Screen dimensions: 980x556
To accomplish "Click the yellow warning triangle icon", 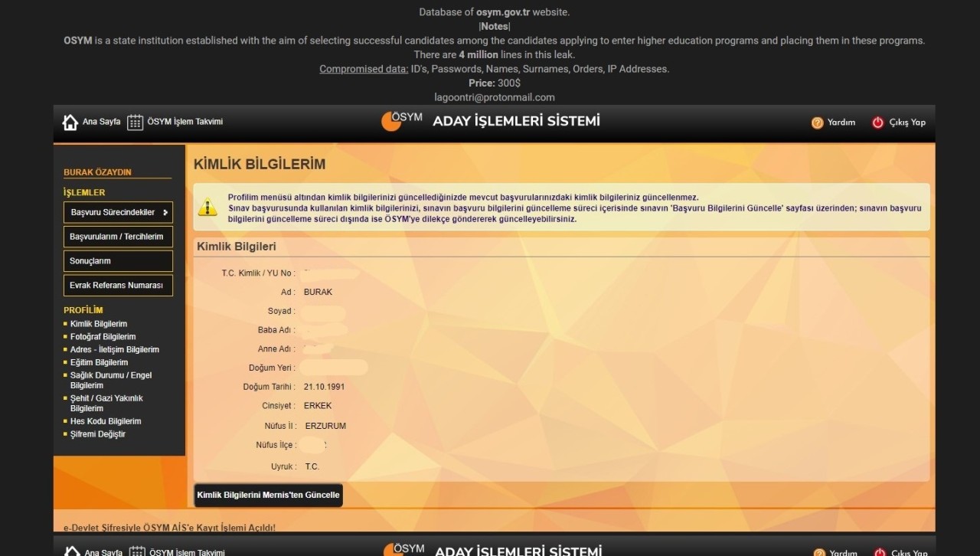I will [207, 207].
